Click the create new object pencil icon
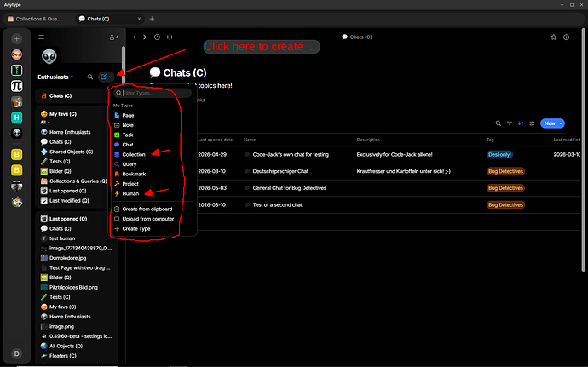Viewport: 588px width, 367px height. pyautogui.click(x=103, y=77)
